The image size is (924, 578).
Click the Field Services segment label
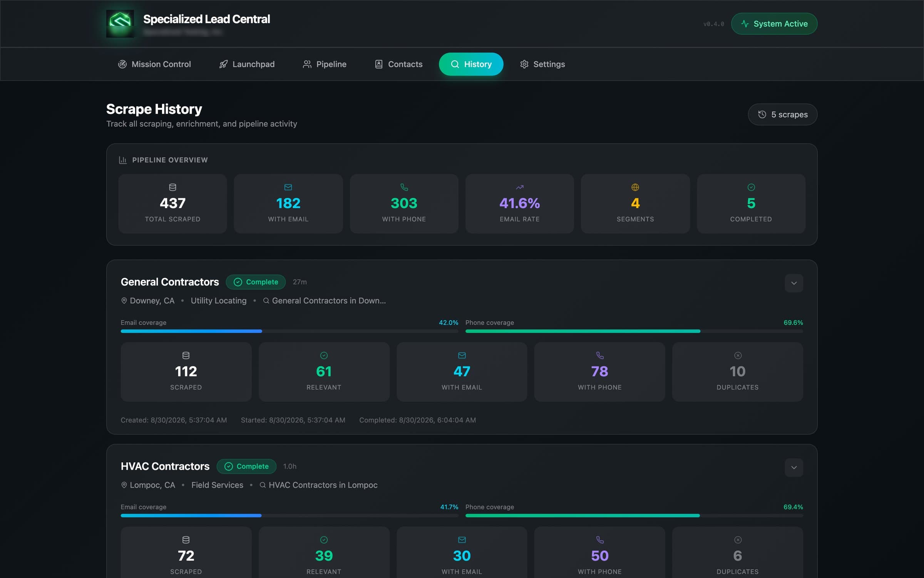(217, 485)
